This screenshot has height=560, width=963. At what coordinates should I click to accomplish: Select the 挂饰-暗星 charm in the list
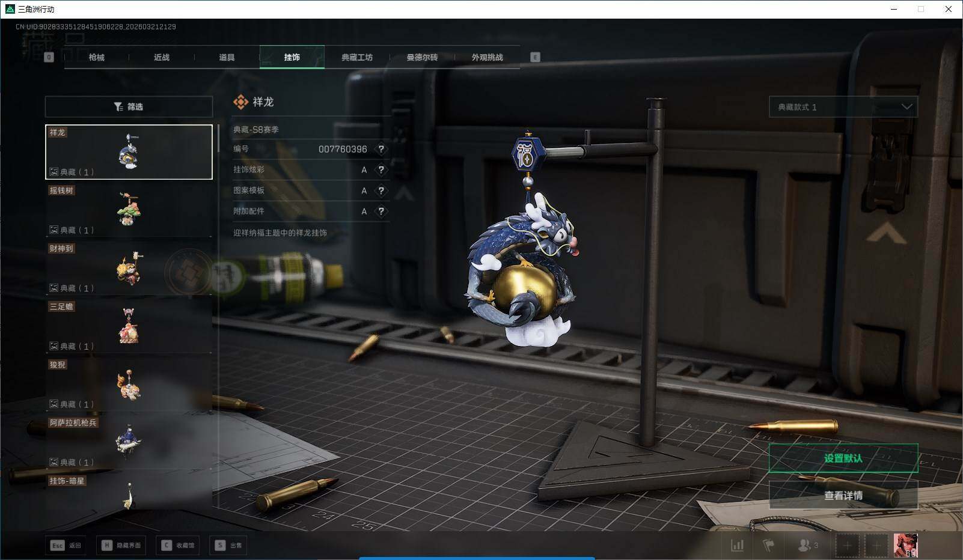click(x=129, y=493)
